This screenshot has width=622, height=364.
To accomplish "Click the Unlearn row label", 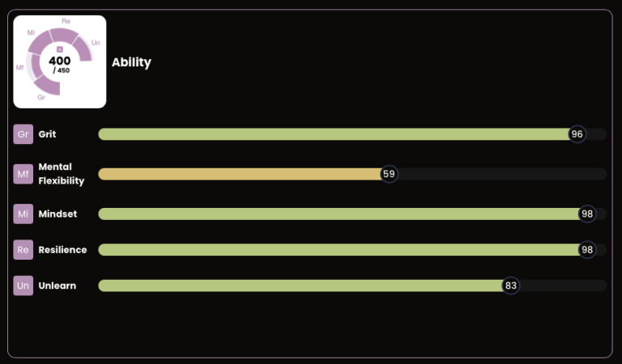I will point(58,286).
